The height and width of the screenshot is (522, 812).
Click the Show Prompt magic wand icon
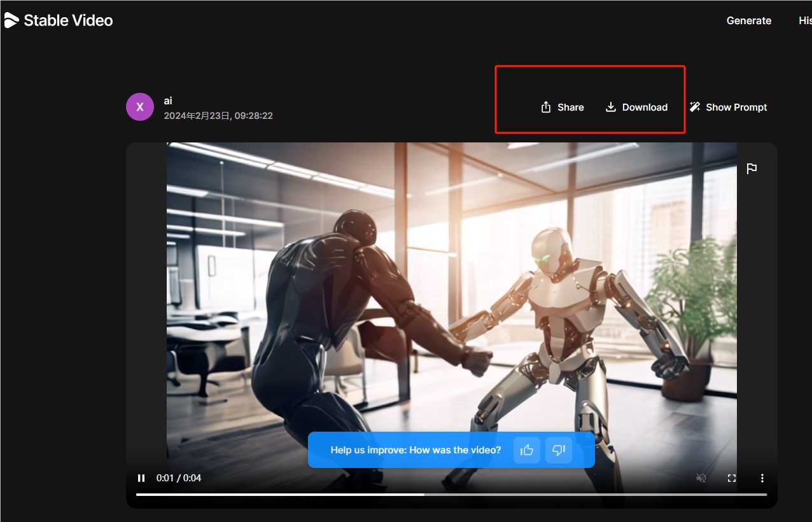(x=695, y=107)
